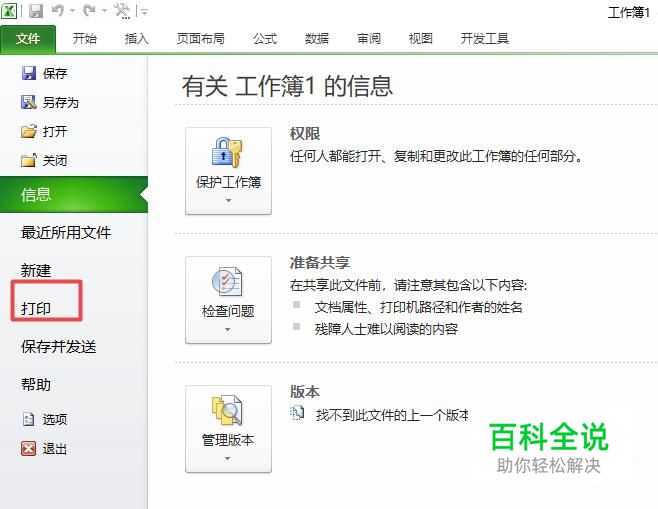This screenshot has width=658, height=509.
Task: Open the 打印 page in sidebar
Action: [36, 308]
